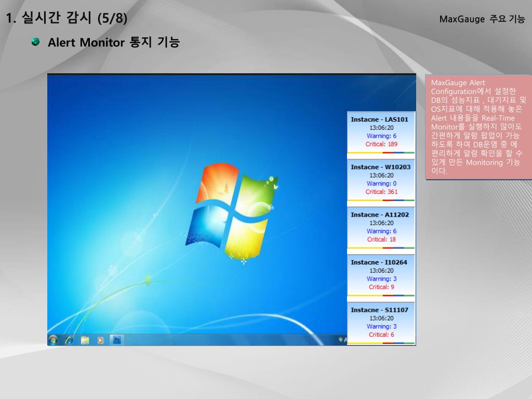Image resolution: width=532 pixels, height=399 pixels.
Task: Click the 13:06:20 timestamp in A11202 alert
Action: (381, 223)
